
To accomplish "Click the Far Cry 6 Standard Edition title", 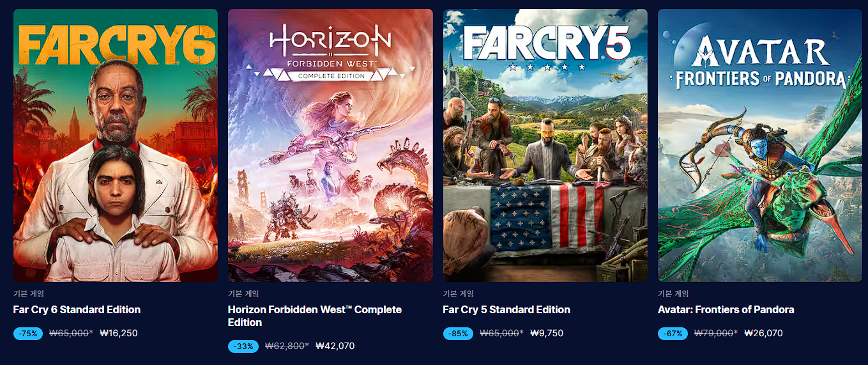I will pyautogui.click(x=77, y=309).
